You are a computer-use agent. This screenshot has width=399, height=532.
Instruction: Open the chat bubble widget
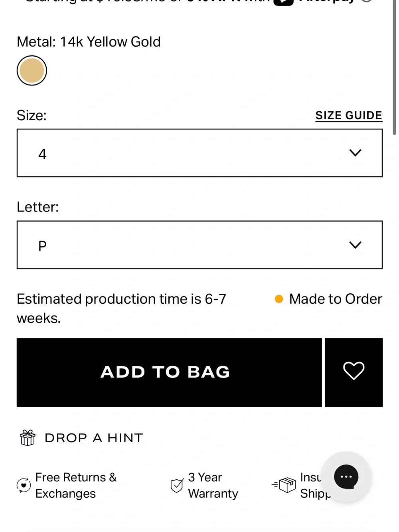pyautogui.click(x=346, y=477)
